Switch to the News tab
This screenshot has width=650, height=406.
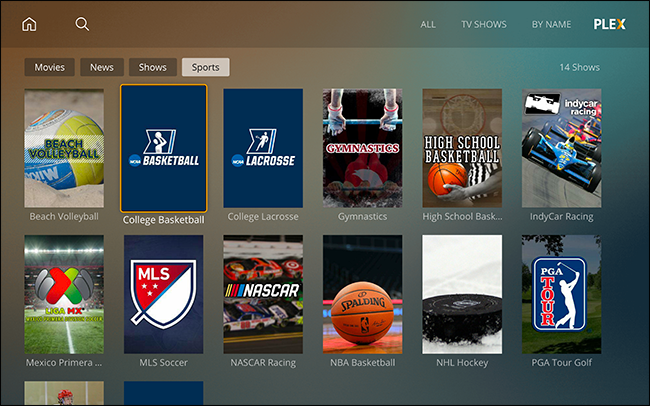pyautogui.click(x=102, y=67)
